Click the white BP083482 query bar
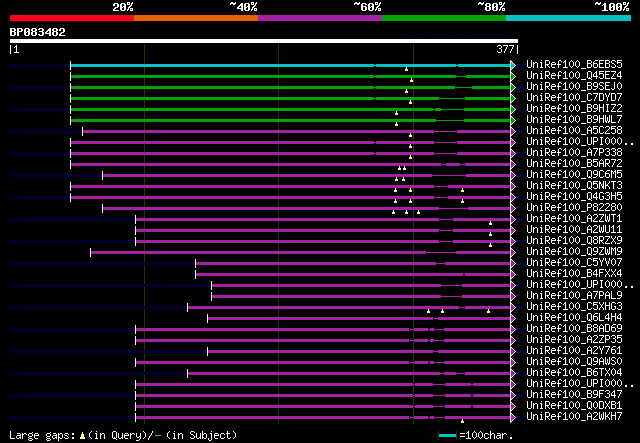Viewport: 640px width, 443px height. tap(264, 41)
